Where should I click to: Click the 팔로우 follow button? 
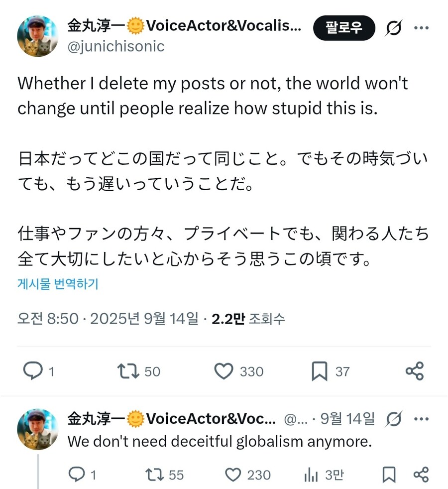(x=344, y=29)
